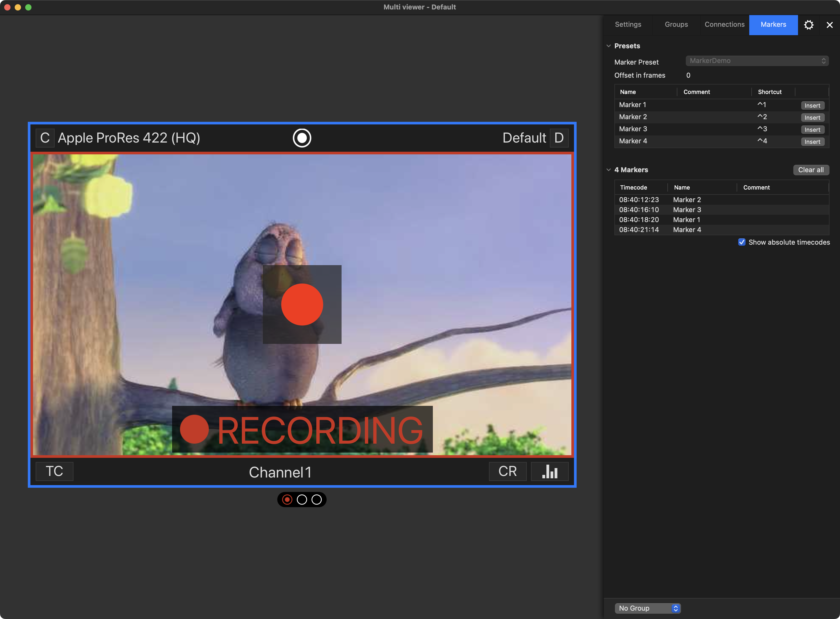Screen dimensions: 840x619
Task: Click the ^1 shortcut cell
Action: [762, 104]
